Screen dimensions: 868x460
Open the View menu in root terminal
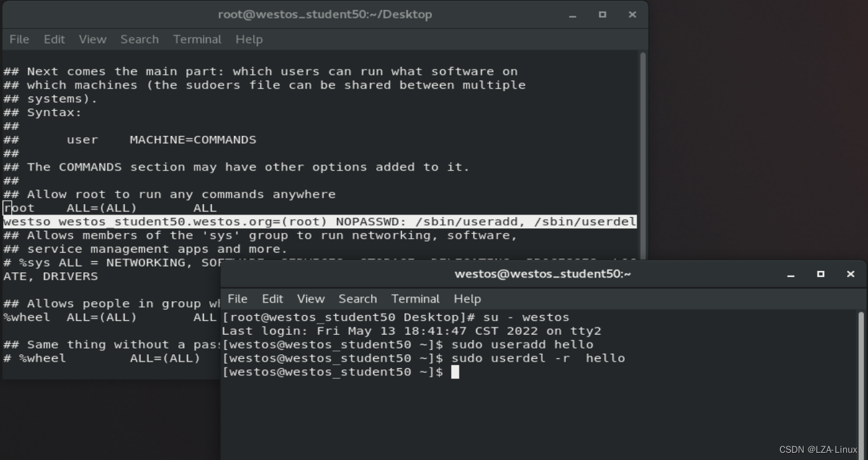coord(92,39)
